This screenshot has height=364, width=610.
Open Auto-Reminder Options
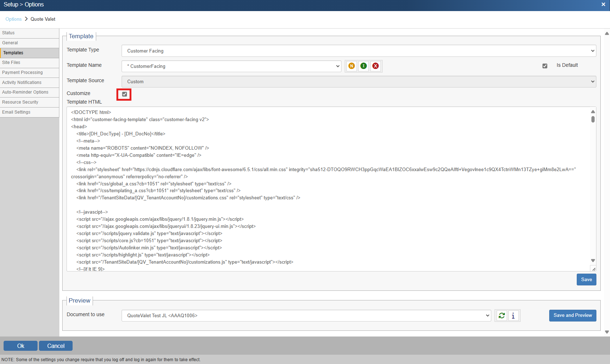(29, 92)
